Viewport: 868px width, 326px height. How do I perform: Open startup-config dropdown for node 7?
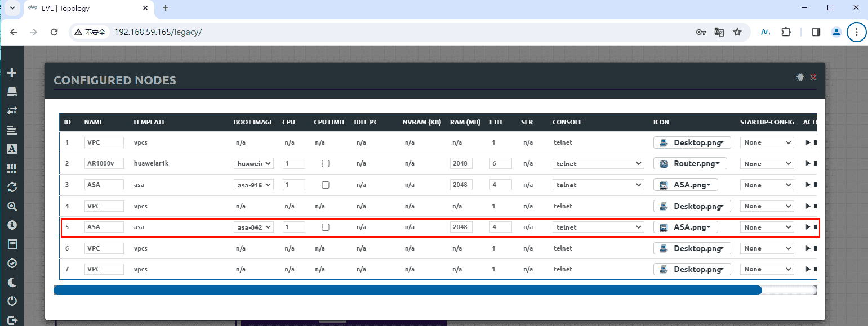coord(768,270)
